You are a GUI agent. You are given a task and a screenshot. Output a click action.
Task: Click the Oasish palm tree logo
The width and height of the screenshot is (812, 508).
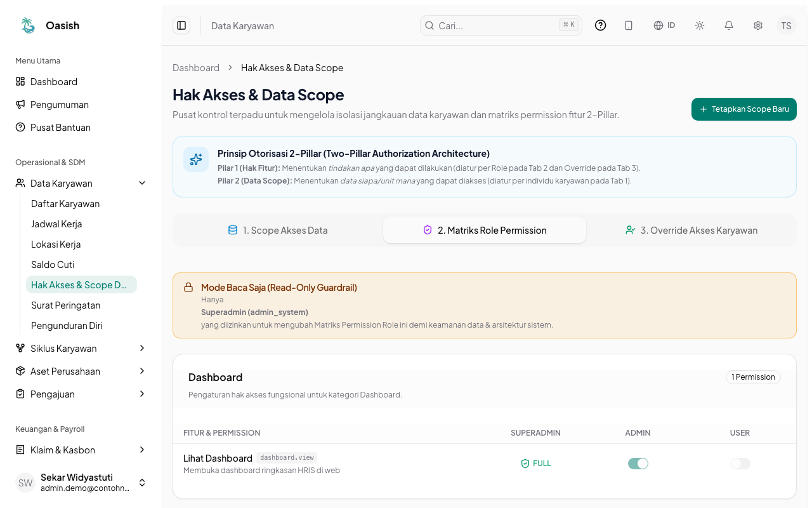click(x=27, y=25)
